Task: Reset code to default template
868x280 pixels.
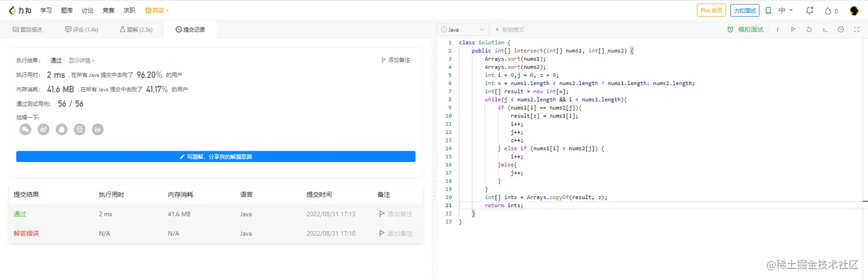Action: point(809,29)
